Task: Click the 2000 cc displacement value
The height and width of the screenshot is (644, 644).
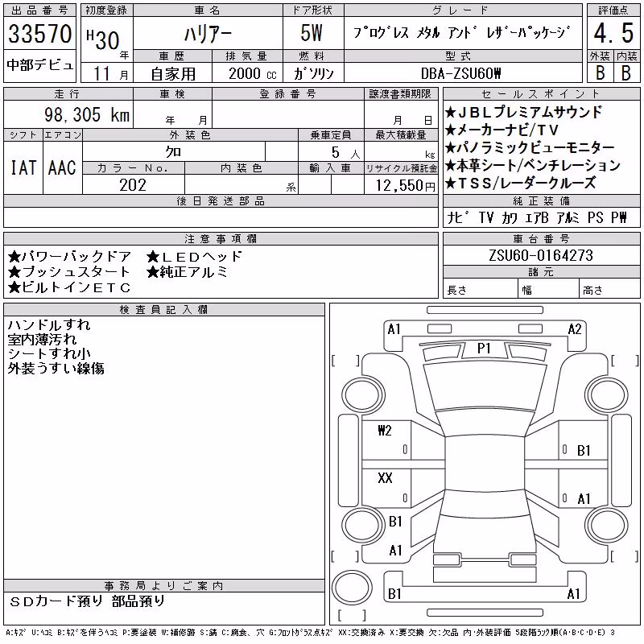Action: [253, 73]
